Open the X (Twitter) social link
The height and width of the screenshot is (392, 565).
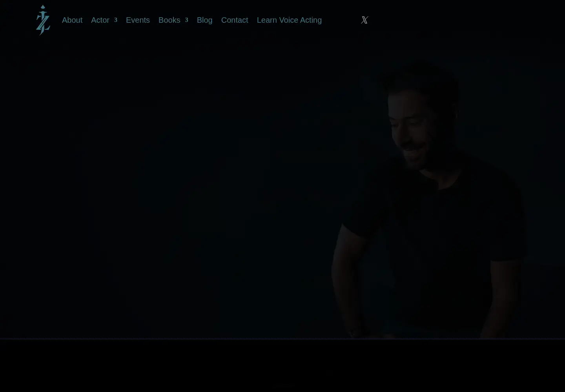365,20
